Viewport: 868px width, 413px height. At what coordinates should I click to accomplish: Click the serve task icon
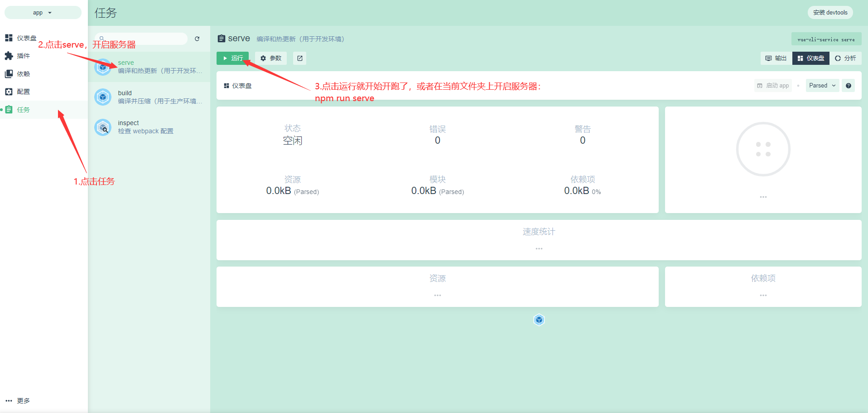click(103, 67)
